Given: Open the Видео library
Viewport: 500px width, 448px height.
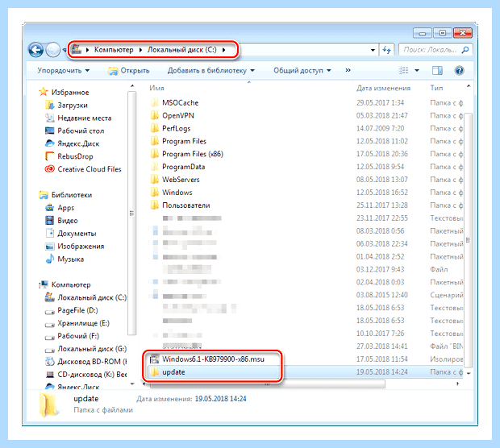Looking at the screenshot, I should 61,221.
